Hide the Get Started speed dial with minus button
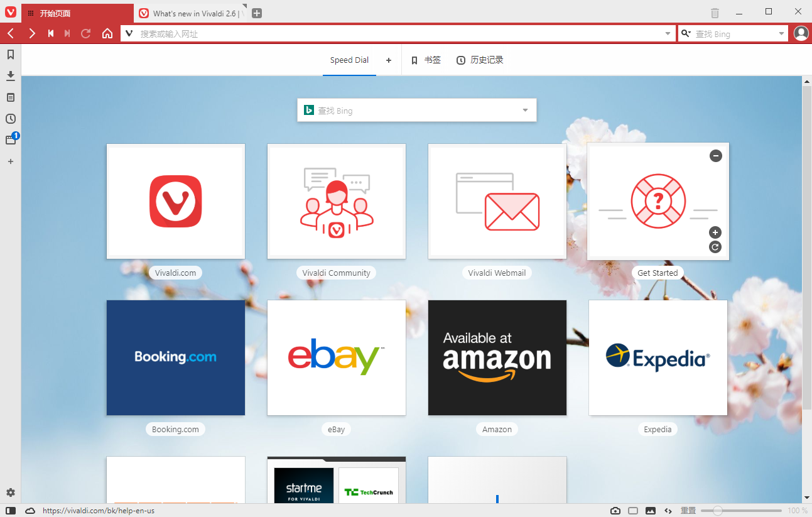This screenshot has height=517, width=812. [715, 155]
